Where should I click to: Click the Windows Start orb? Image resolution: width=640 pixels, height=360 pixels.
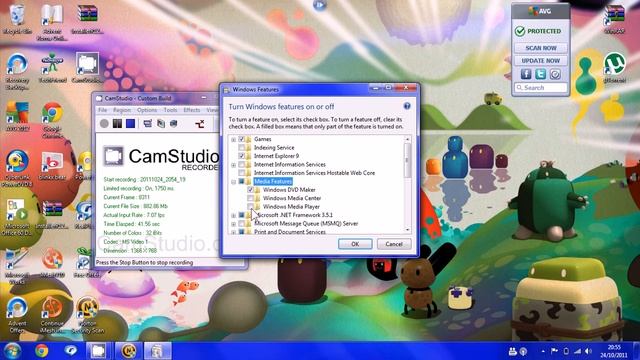click(12, 351)
